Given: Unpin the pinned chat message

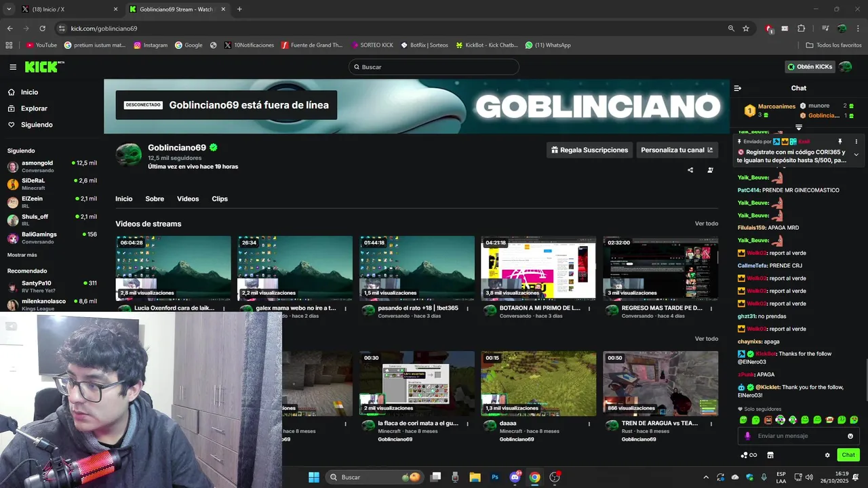Looking at the screenshot, I should [840, 142].
